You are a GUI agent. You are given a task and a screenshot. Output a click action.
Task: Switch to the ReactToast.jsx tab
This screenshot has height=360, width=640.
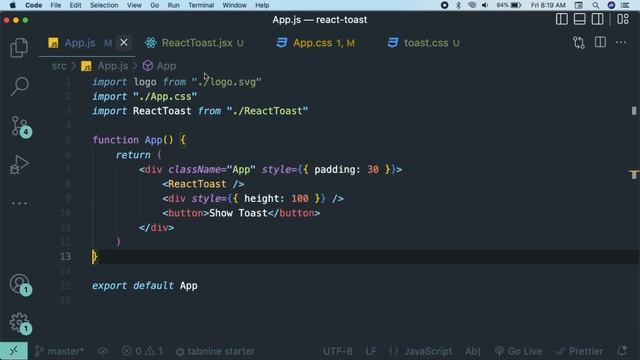(194, 43)
